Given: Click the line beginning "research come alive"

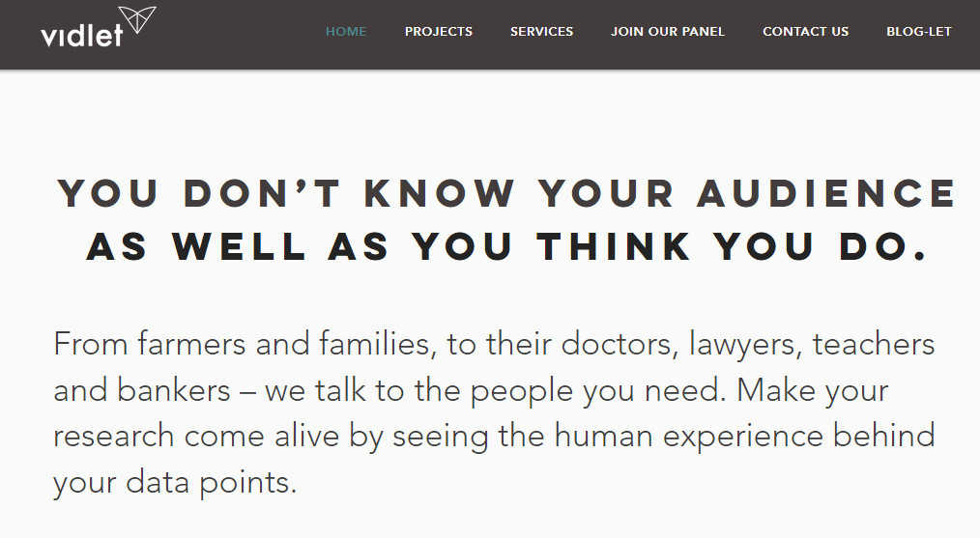Looking at the screenshot, I should pos(494,436).
